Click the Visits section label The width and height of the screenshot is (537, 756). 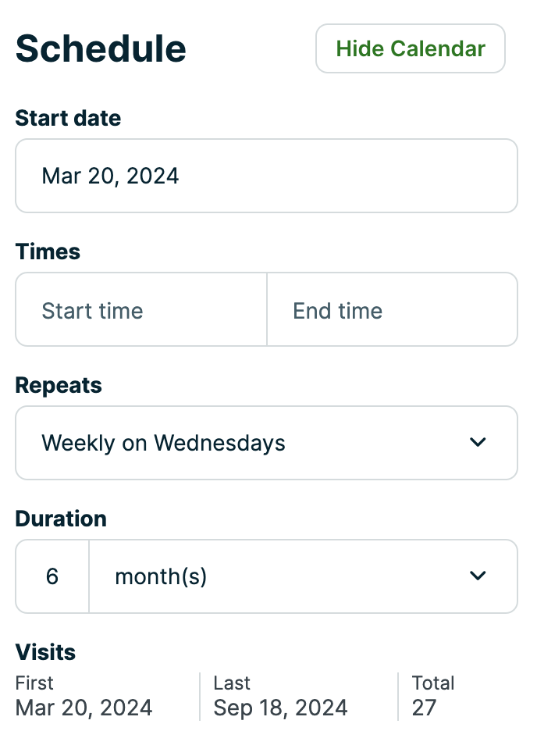pyautogui.click(x=45, y=652)
